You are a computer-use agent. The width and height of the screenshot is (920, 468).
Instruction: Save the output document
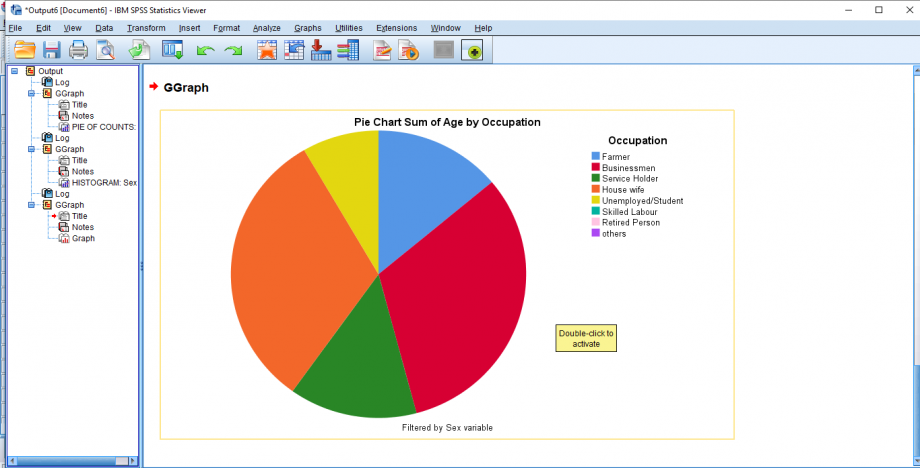coord(52,50)
